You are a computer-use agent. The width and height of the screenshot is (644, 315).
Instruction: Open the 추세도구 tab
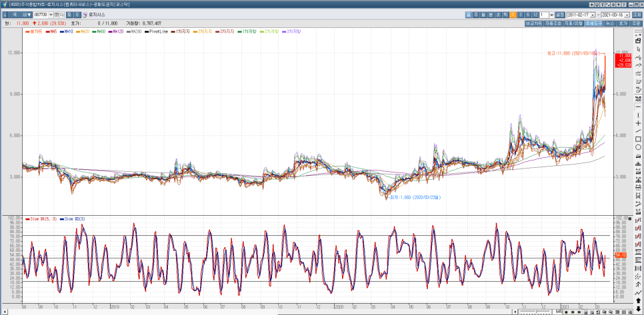click(594, 23)
